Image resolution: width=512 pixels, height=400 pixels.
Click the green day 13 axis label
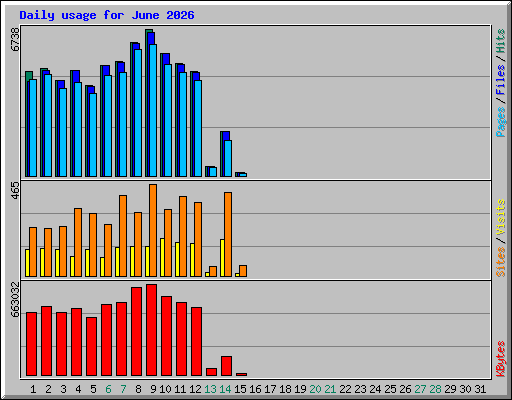[x=210, y=389]
